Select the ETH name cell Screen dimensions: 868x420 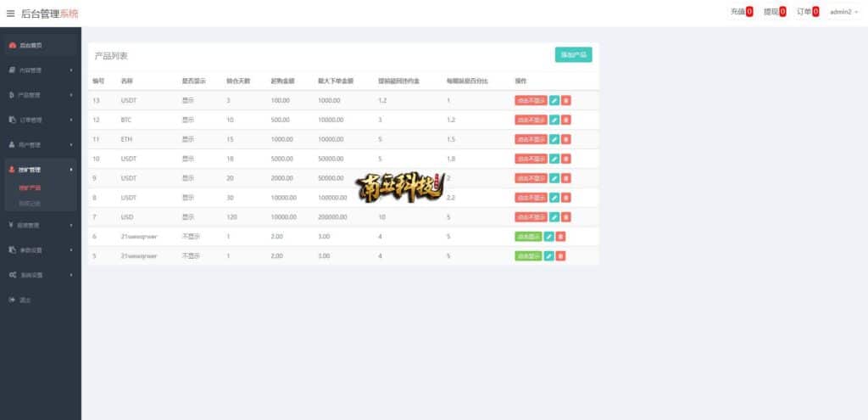coord(126,140)
